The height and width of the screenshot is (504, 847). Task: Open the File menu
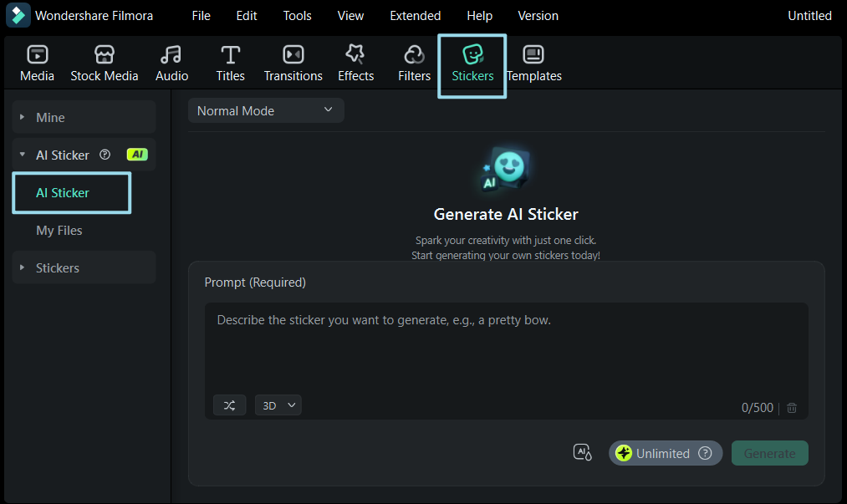tap(201, 16)
